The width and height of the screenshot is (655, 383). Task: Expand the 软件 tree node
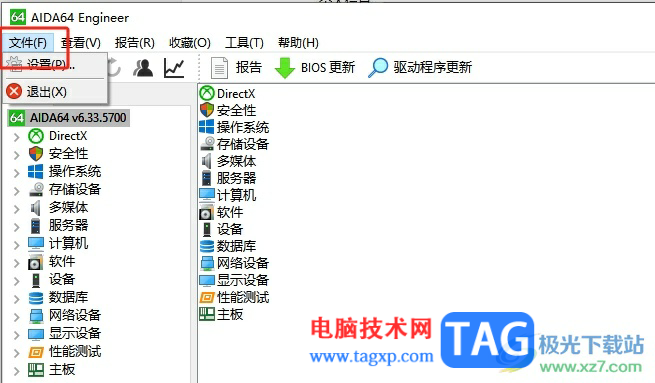point(16,262)
